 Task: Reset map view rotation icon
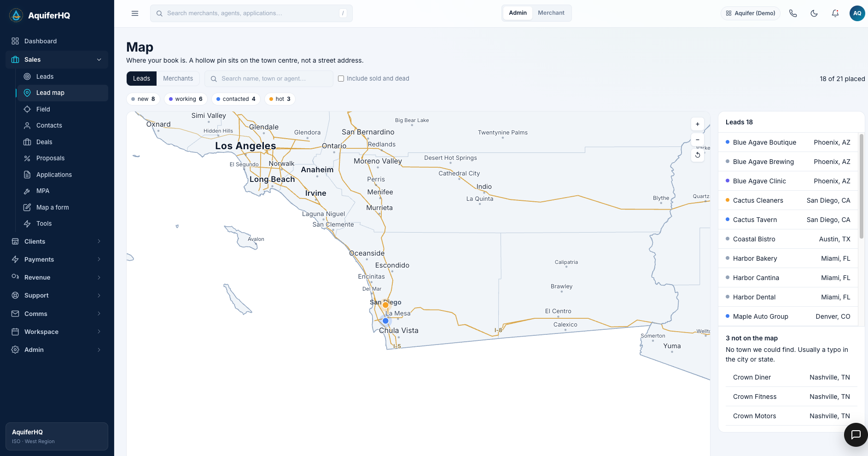[698, 155]
